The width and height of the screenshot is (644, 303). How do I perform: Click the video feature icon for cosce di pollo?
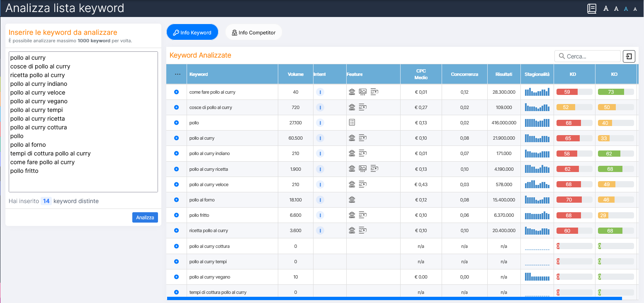coord(362,107)
